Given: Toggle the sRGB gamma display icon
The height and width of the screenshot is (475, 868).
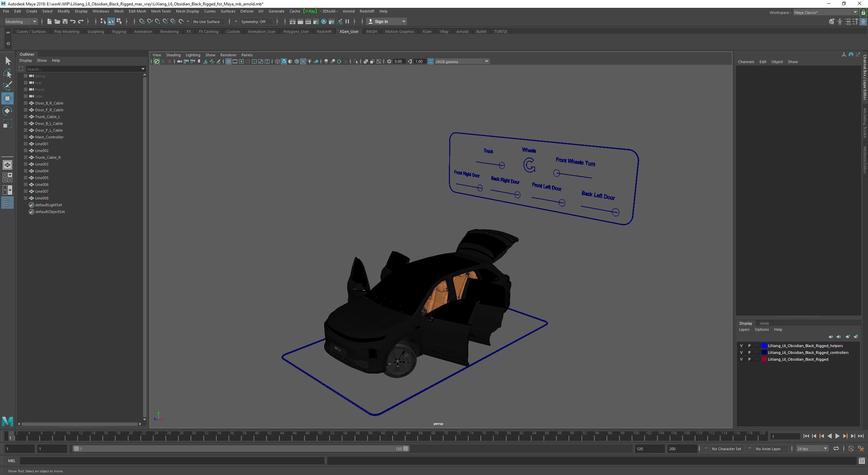Looking at the screenshot, I should point(431,61).
